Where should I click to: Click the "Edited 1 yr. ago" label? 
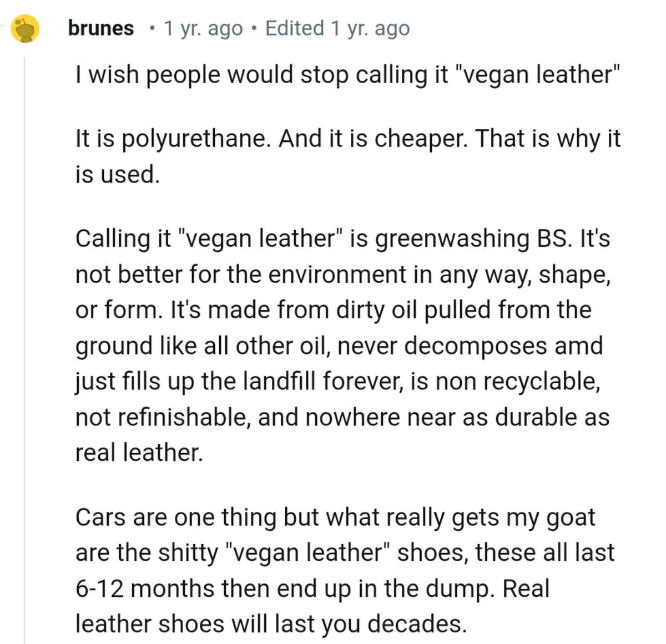tap(337, 28)
